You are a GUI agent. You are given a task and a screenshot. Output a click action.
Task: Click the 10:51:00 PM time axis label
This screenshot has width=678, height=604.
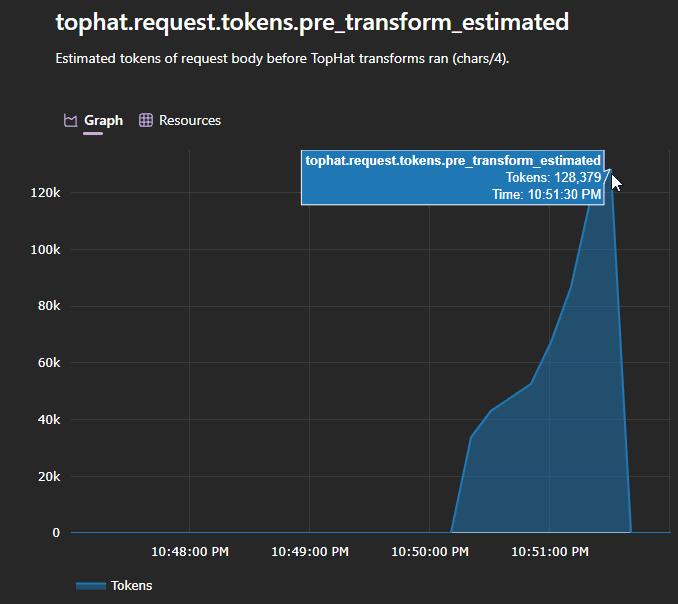[x=549, y=551]
